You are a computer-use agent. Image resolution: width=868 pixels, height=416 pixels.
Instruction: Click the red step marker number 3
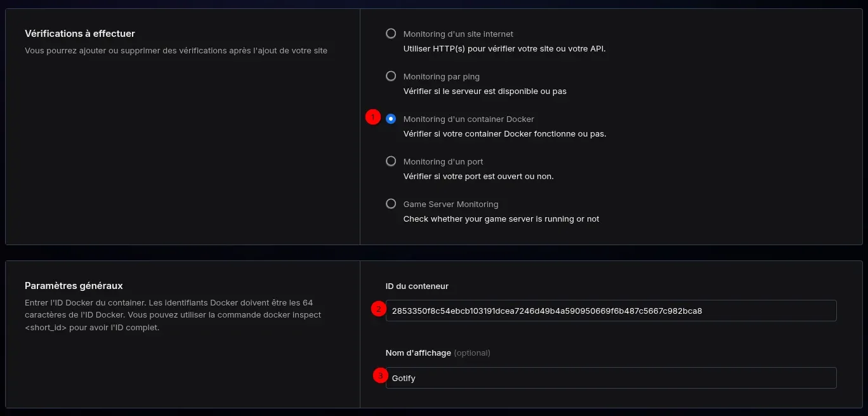[380, 376]
